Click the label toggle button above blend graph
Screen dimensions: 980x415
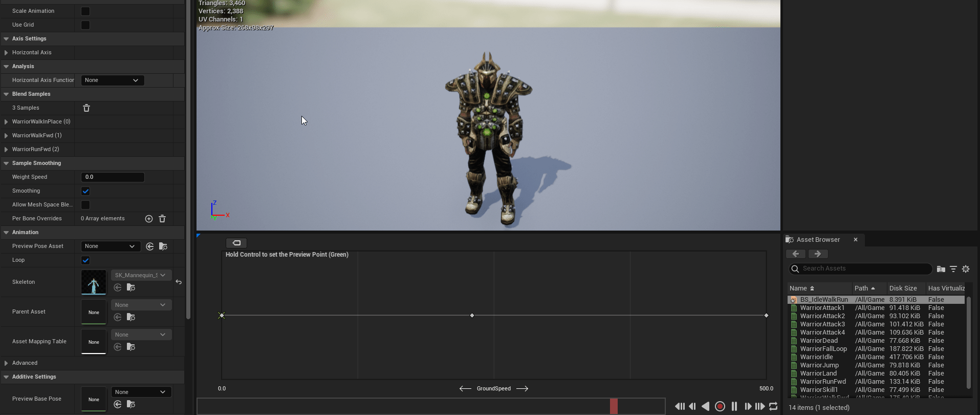(x=236, y=243)
